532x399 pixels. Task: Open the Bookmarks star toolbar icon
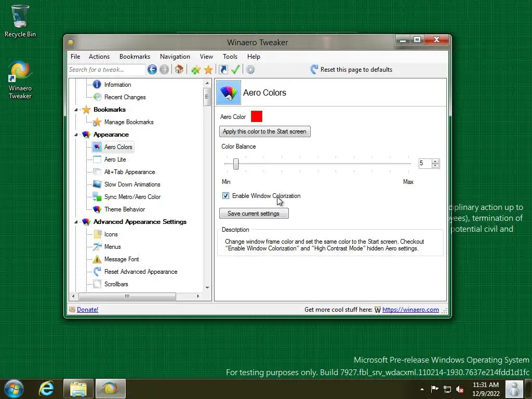coord(208,70)
